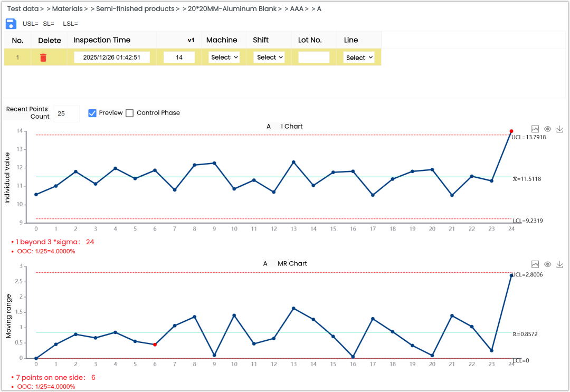Image resolution: width=570 pixels, height=392 pixels.
Task: Toggle the I Chart eye visibility icon
Action: tap(548, 129)
